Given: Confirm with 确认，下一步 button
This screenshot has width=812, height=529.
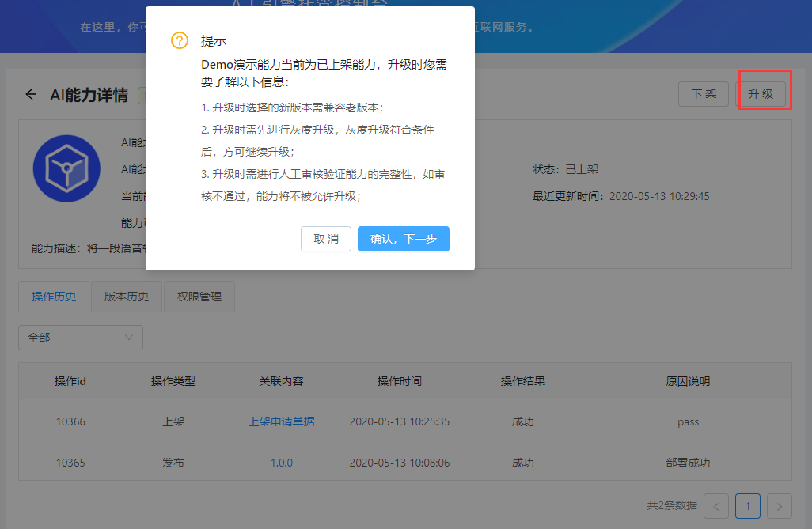Looking at the screenshot, I should [x=404, y=239].
